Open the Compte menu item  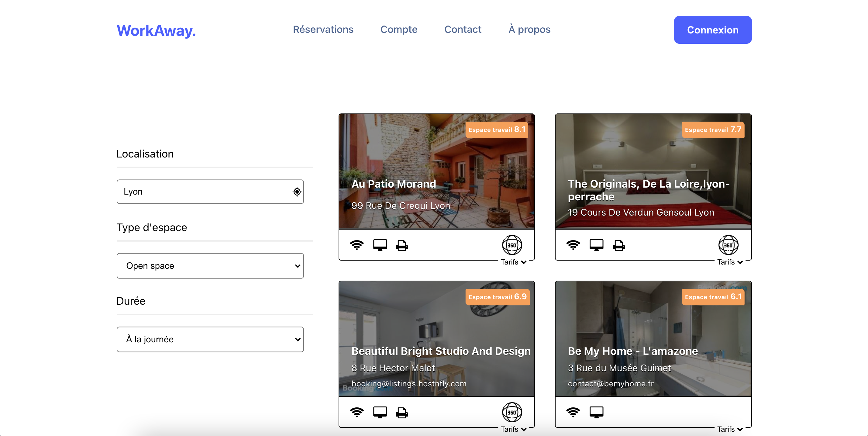point(399,29)
